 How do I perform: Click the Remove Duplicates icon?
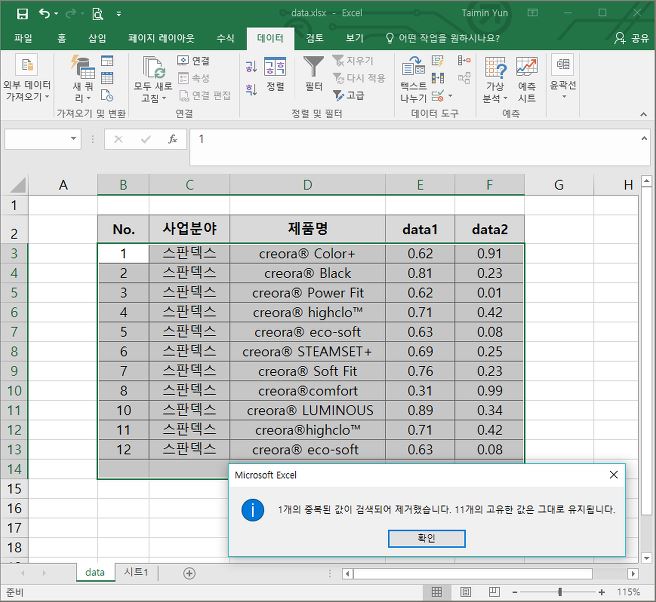[x=438, y=78]
